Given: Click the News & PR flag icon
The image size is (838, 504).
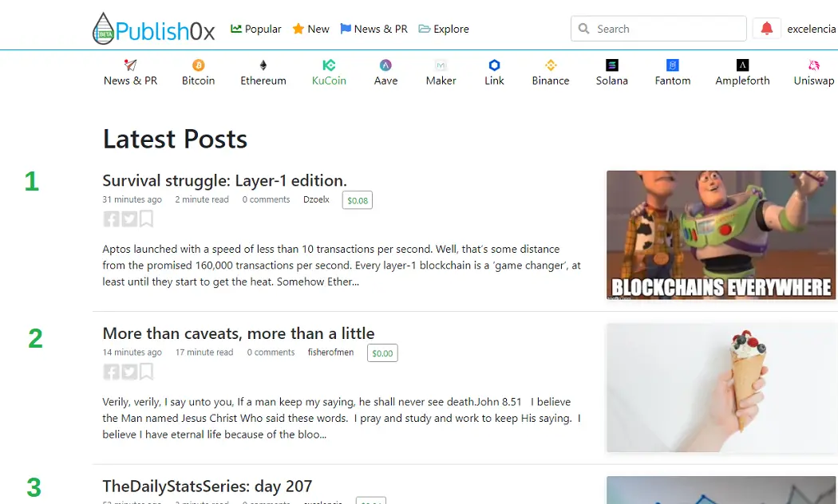Looking at the screenshot, I should coord(346,29).
